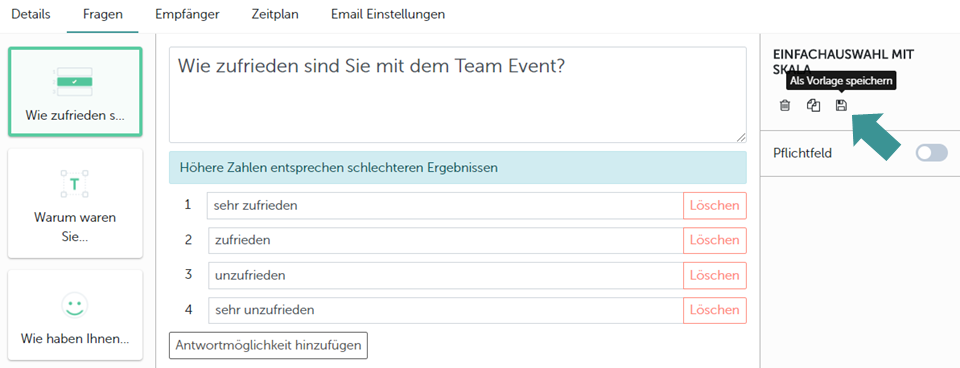
Task: Select 'Wie haben Ihnen...' question thumbnail
Action: click(x=75, y=315)
